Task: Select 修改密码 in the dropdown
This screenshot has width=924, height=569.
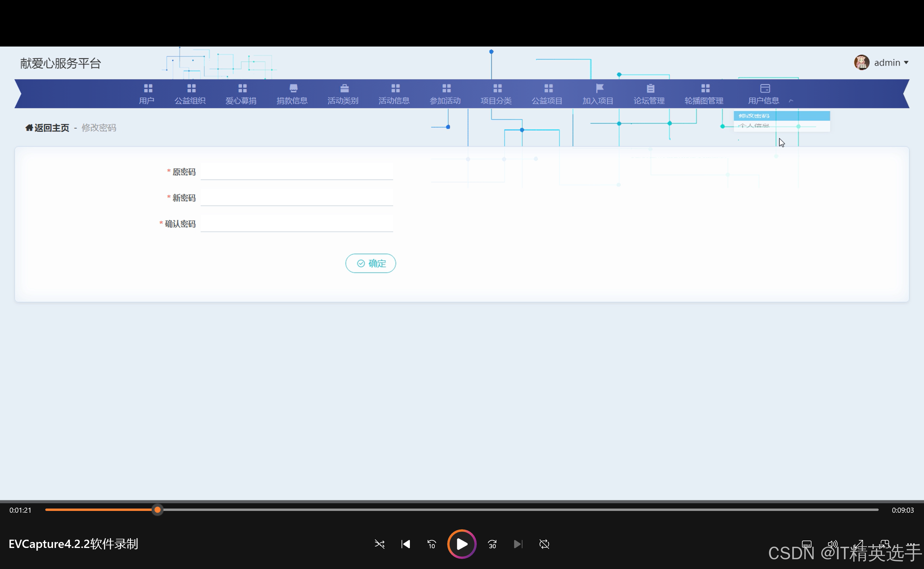Action: click(754, 116)
